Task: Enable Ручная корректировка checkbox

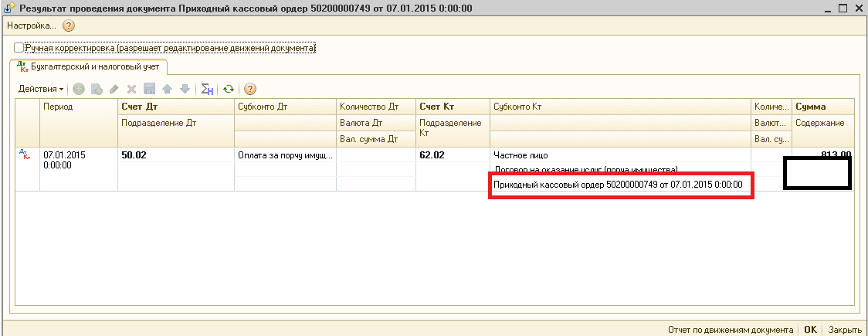Action: (x=19, y=48)
